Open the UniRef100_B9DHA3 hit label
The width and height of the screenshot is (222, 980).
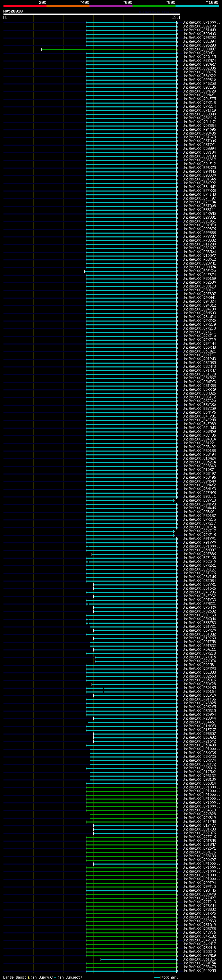199,34
